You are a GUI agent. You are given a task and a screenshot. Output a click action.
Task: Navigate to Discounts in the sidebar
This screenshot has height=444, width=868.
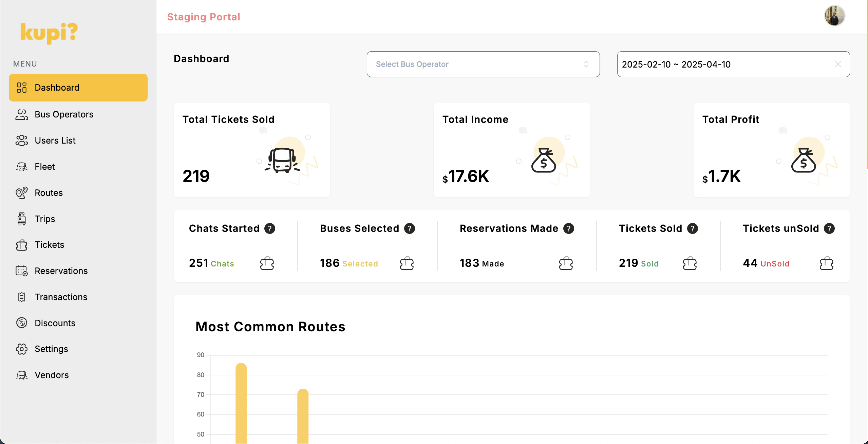pyautogui.click(x=55, y=323)
